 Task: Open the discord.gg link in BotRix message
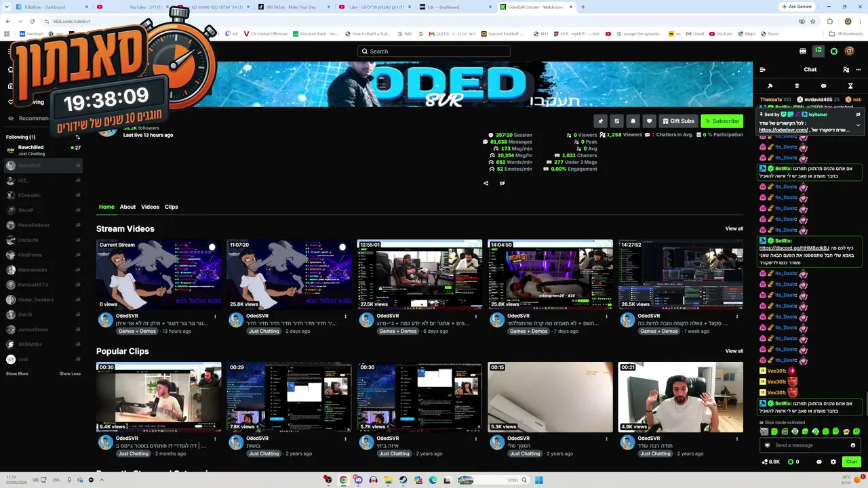794,248
